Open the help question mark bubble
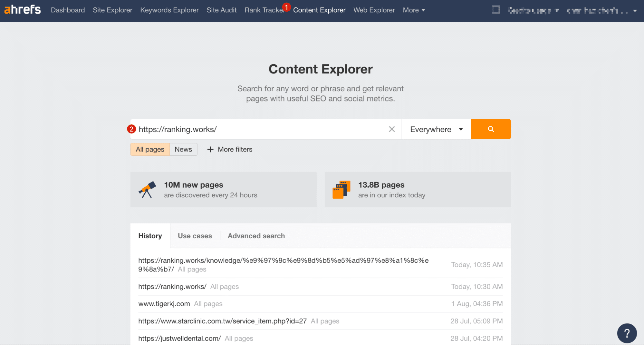This screenshot has height=345, width=644. [627, 333]
